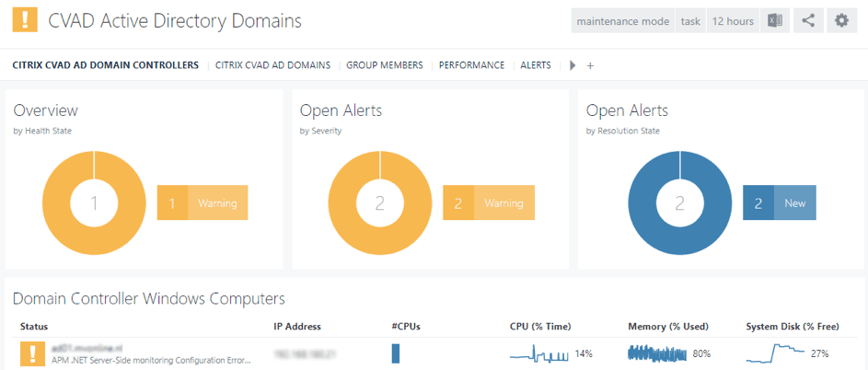Click the task button
The width and height of the screenshot is (868, 370).
coord(690,21)
